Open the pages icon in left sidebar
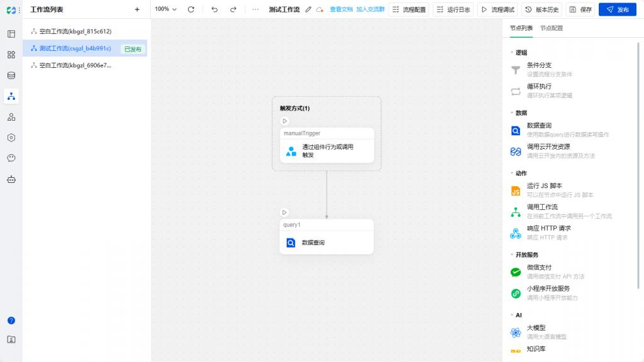The height and width of the screenshot is (362, 644). tap(11, 34)
